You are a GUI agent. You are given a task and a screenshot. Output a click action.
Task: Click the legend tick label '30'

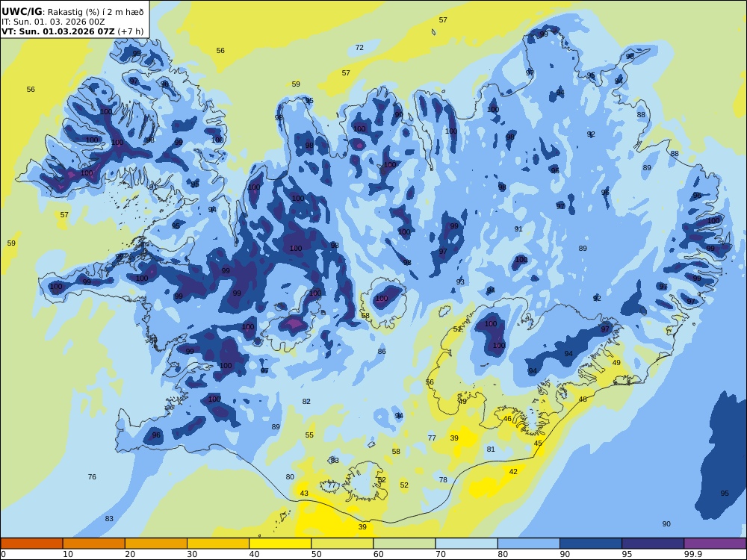coord(192,554)
